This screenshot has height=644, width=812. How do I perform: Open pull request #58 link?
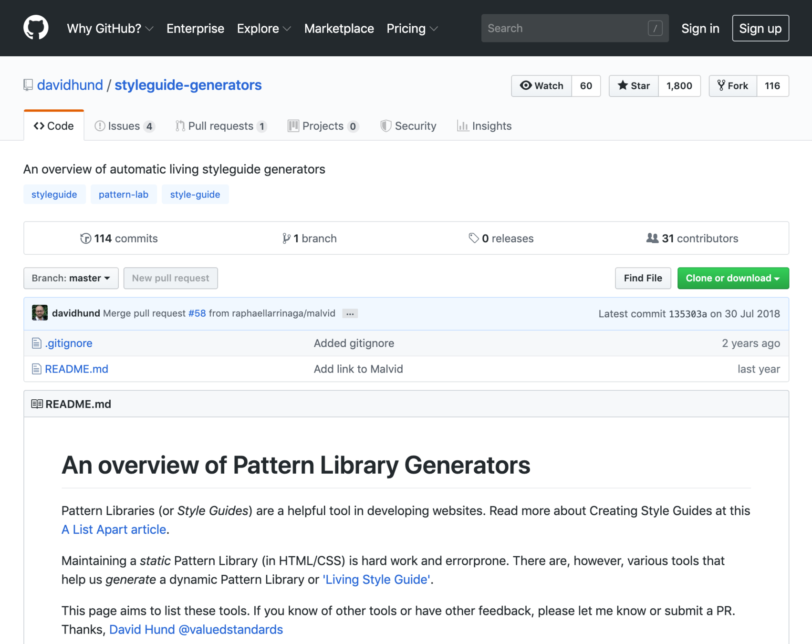pos(197,313)
